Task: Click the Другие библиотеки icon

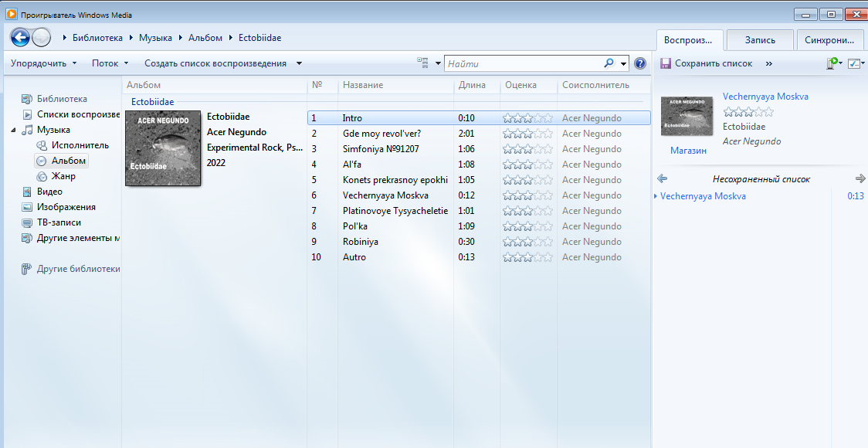Action: [26, 269]
